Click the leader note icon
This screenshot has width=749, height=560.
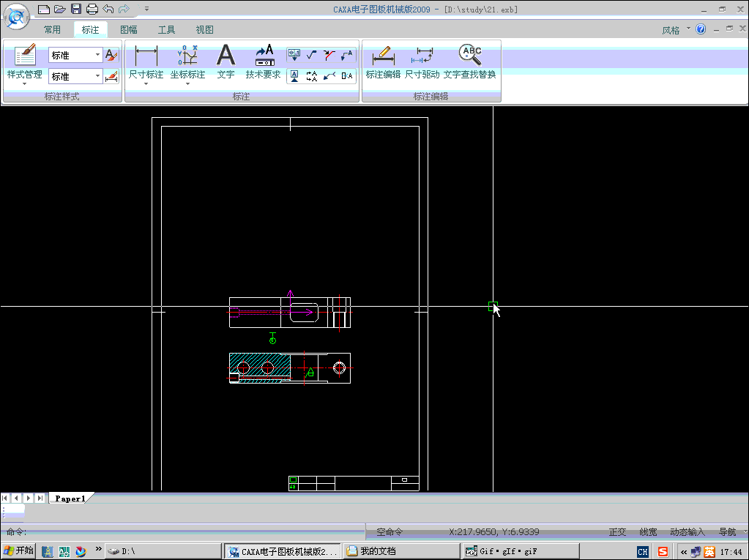pos(347,55)
